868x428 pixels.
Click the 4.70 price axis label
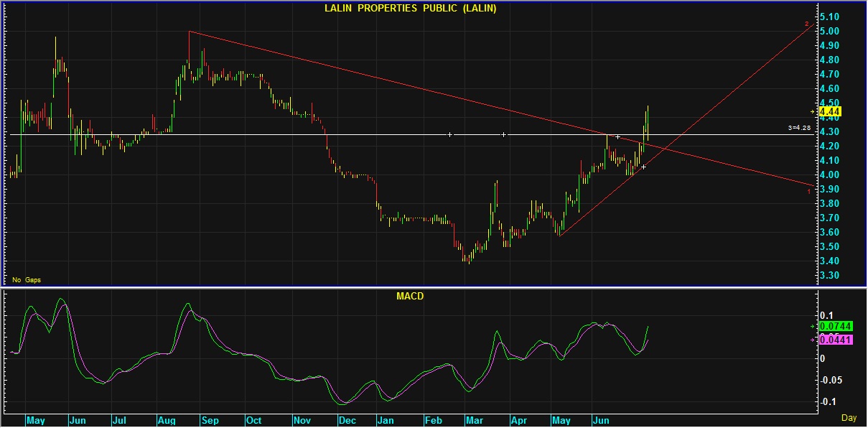(x=830, y=74)
